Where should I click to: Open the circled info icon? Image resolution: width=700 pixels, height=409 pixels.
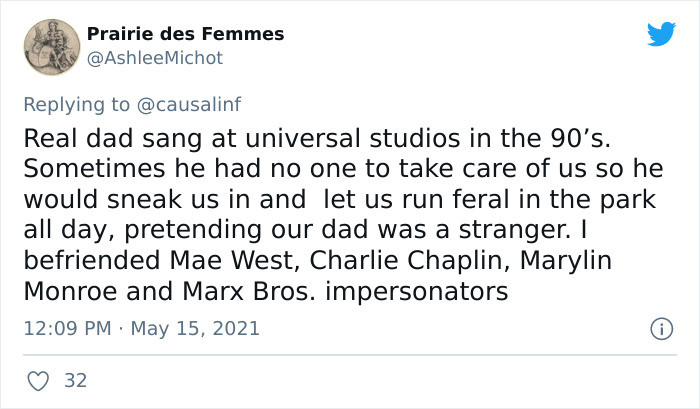pyautogui.click(x=661, y=329)
